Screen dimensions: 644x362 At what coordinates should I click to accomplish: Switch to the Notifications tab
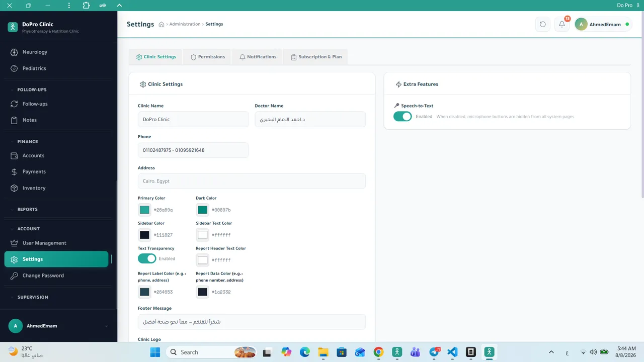tap(258, 57)
